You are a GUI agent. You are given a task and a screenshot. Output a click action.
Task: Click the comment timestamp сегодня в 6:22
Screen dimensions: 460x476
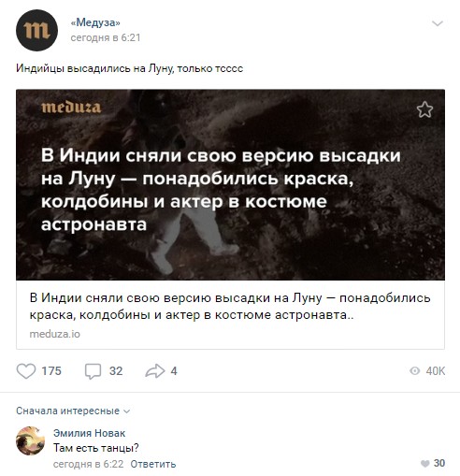(88, 464)
